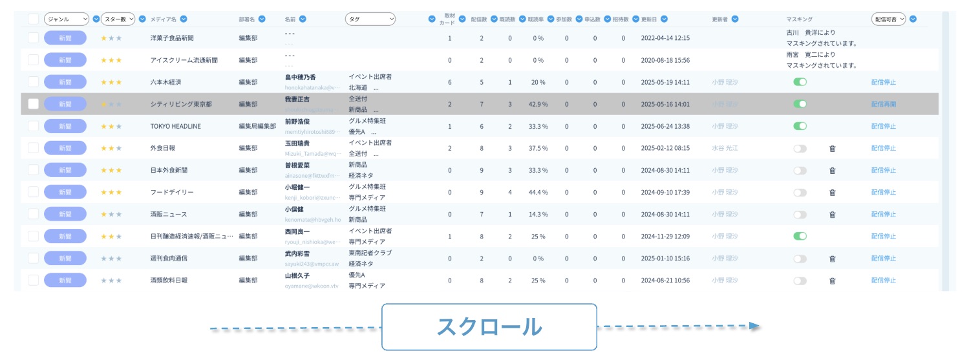
Task: Click 配信再開 link for シティリビング東京都
Action: (883, 104)
